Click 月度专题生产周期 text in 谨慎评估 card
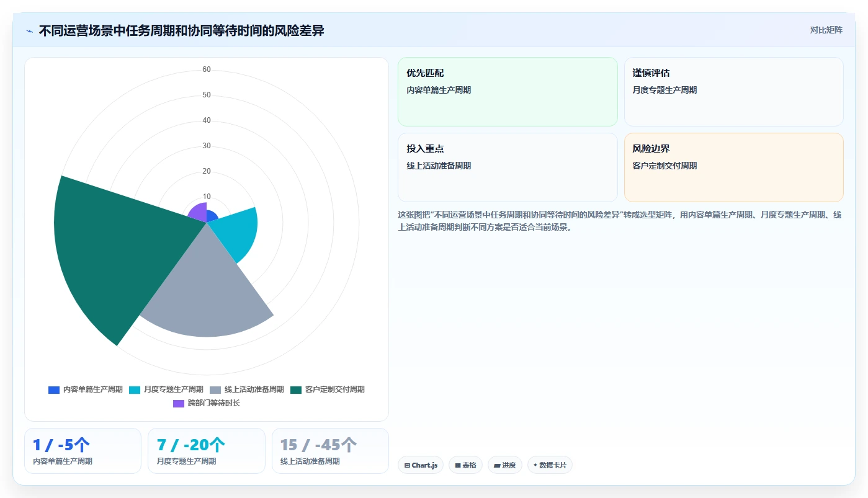 [664, 90]
